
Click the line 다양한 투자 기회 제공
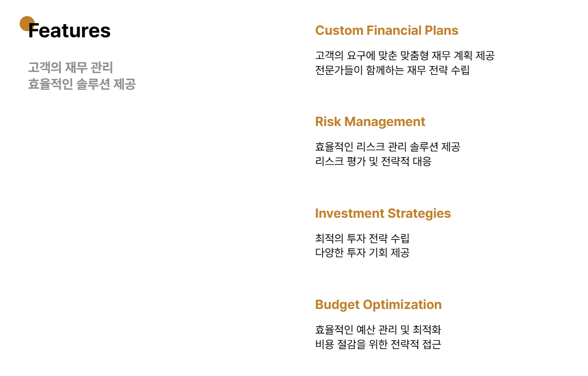(362, 253)
